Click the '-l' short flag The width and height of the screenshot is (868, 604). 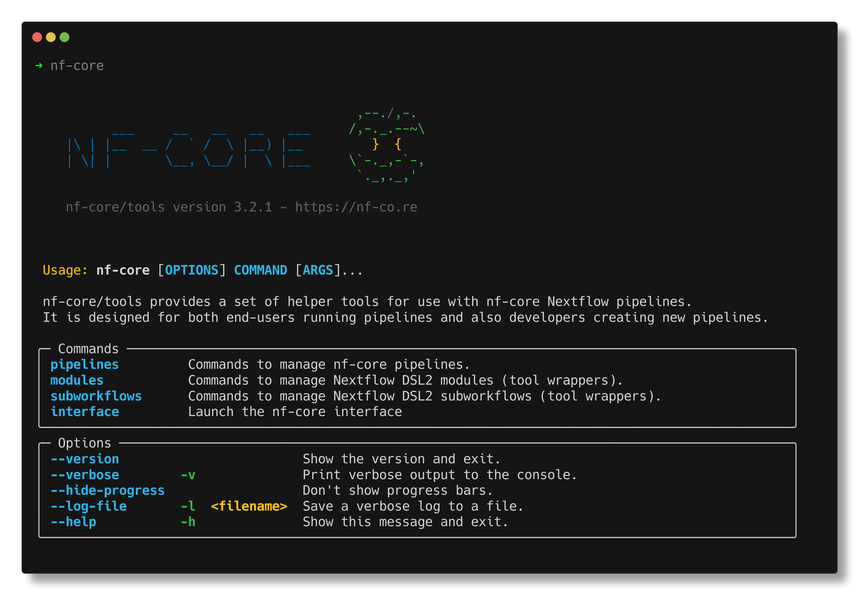(x=188, y=506)
